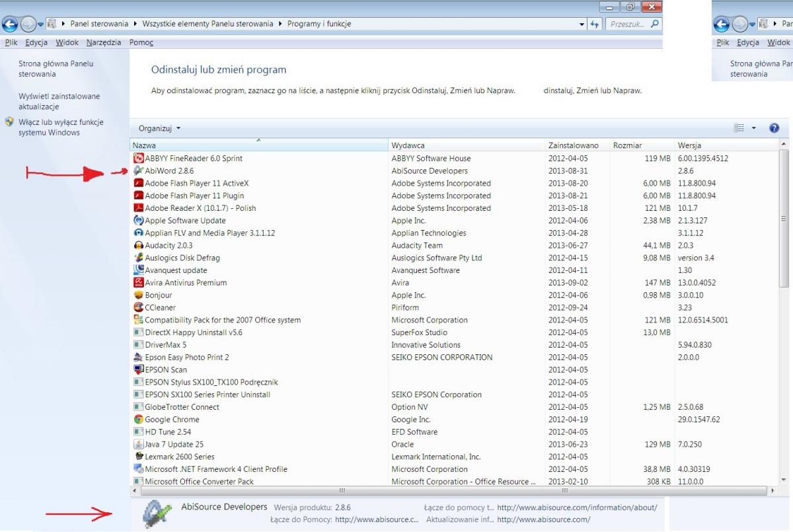Click the Audacity Team publisher cell

417,245
